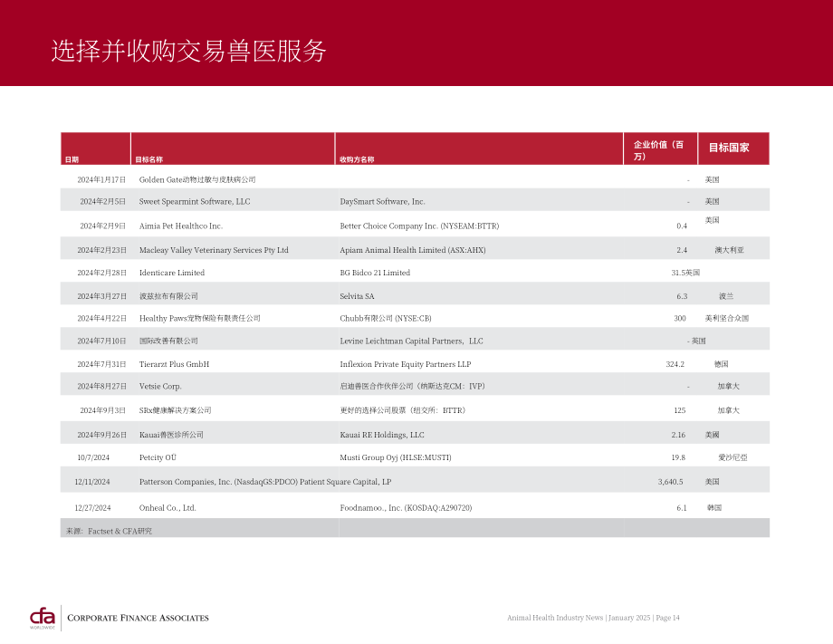The height and width of the screenshot is (644, 833).
Task: Click the date 2024年2月28日
Action: [102, 273]
